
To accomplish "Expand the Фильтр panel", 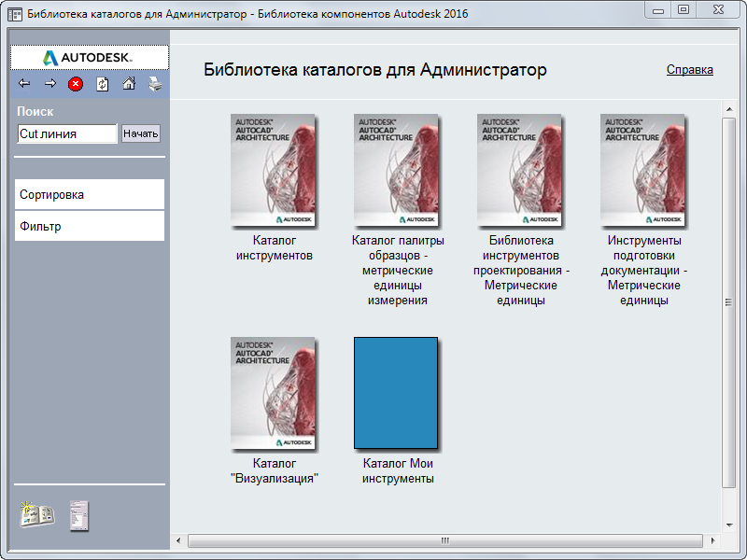I will pos(90,226).
